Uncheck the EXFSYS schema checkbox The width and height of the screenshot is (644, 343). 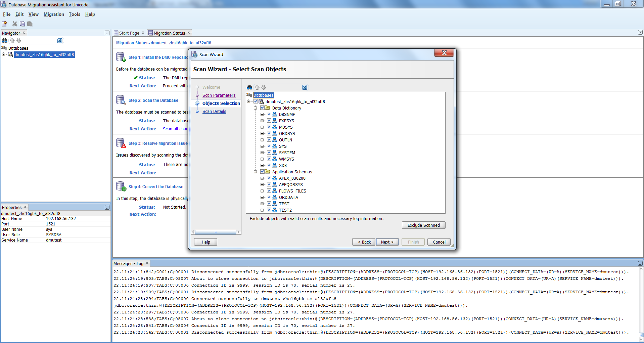[x=269, y=121]
